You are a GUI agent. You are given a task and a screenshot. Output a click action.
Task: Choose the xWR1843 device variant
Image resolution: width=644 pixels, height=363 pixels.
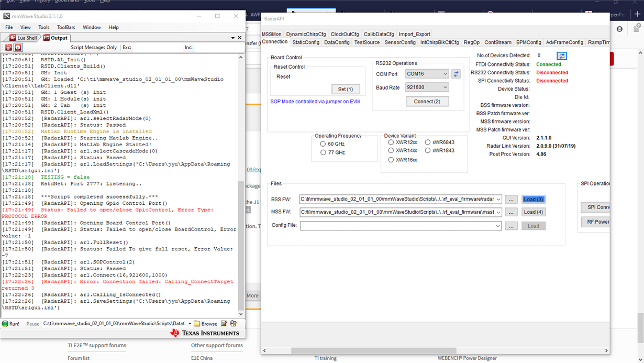click(428, 151)
